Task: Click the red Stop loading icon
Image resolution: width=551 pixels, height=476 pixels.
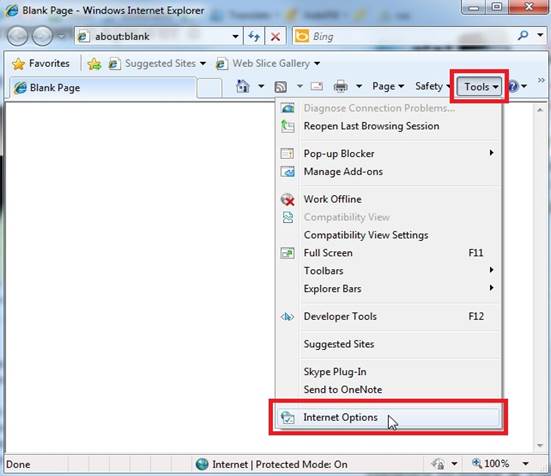Action: click(276, 36)
